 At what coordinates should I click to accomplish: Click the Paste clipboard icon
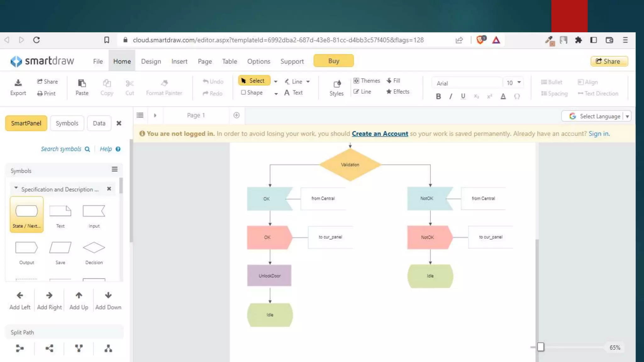tap(82, 83)
